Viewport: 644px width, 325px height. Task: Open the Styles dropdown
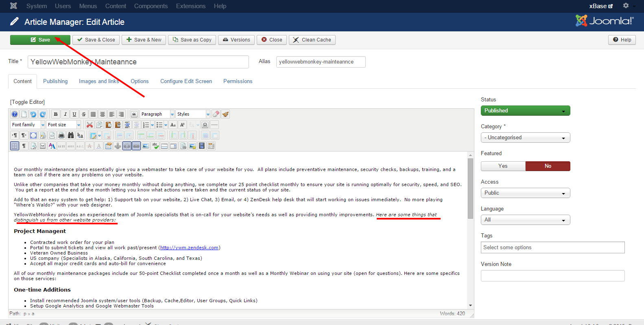[x=193, y=114]
